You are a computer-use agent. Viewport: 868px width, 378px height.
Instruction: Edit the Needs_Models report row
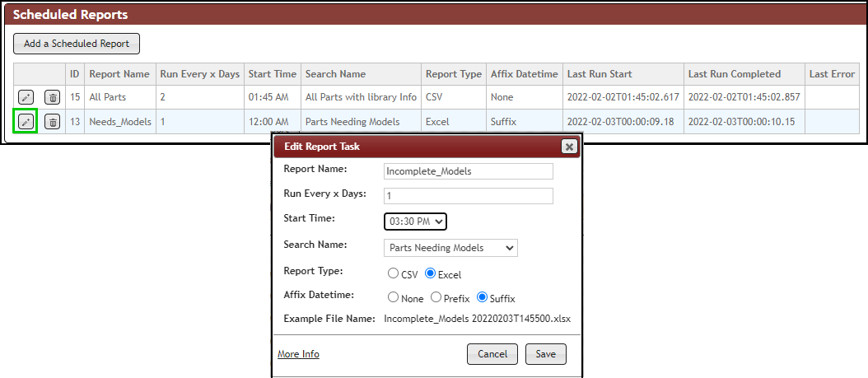click(x=26, y=122)
